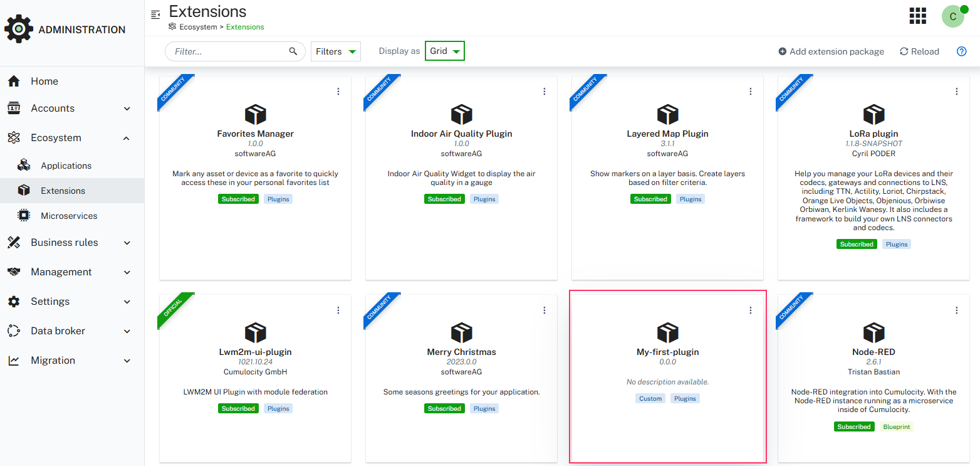Viewport: 980px width, 466px height.
Task: Reload the extensions list
Action: point(919,51)
